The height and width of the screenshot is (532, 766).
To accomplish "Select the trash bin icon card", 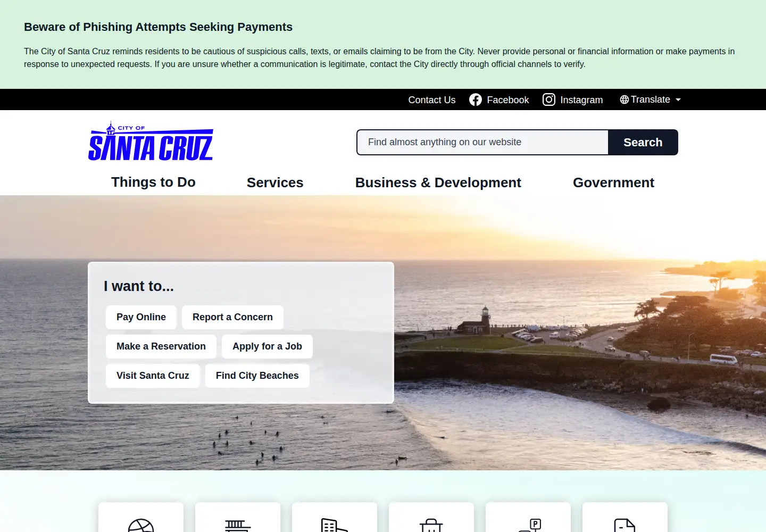I will coord(431,517).
